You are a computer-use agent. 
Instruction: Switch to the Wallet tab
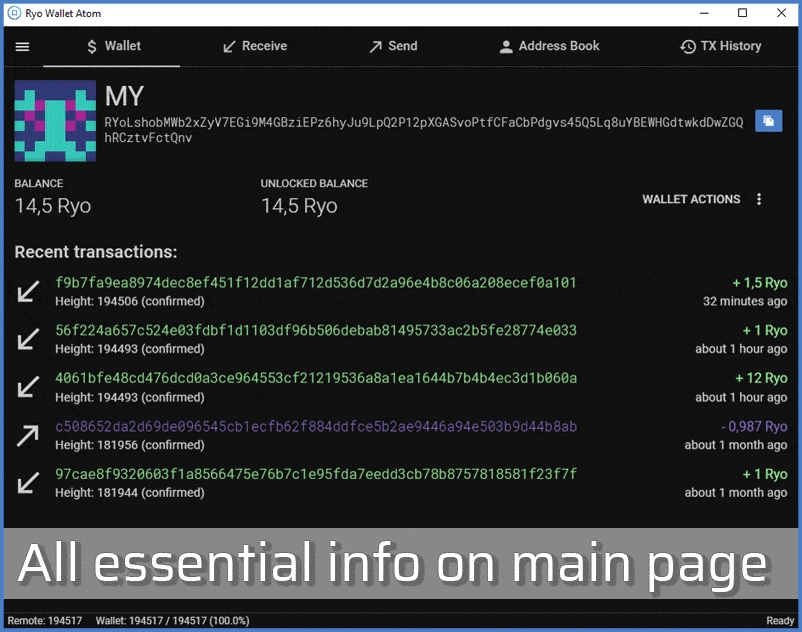[x=112, y=47]
